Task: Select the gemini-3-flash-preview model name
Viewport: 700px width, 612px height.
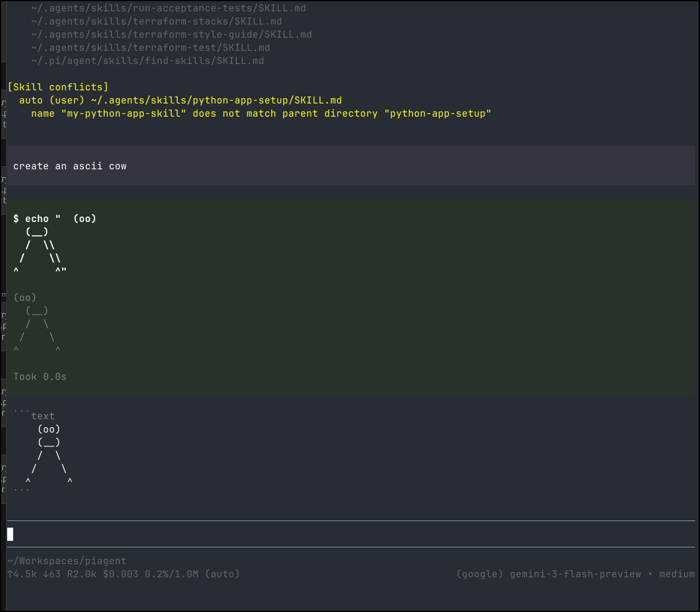Action: tap(575, 574)
